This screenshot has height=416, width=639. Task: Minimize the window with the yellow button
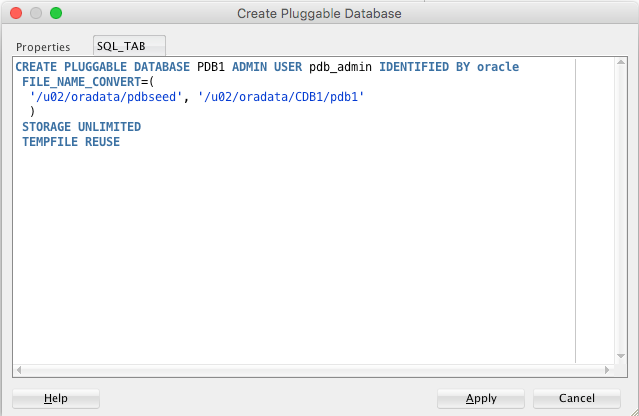[x=36, y=14]
